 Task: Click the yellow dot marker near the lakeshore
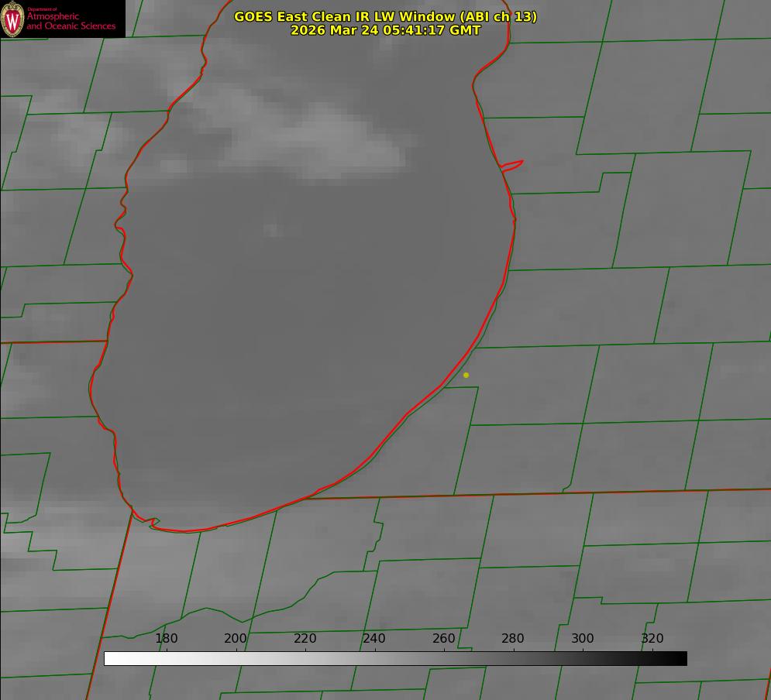point(466,375)
